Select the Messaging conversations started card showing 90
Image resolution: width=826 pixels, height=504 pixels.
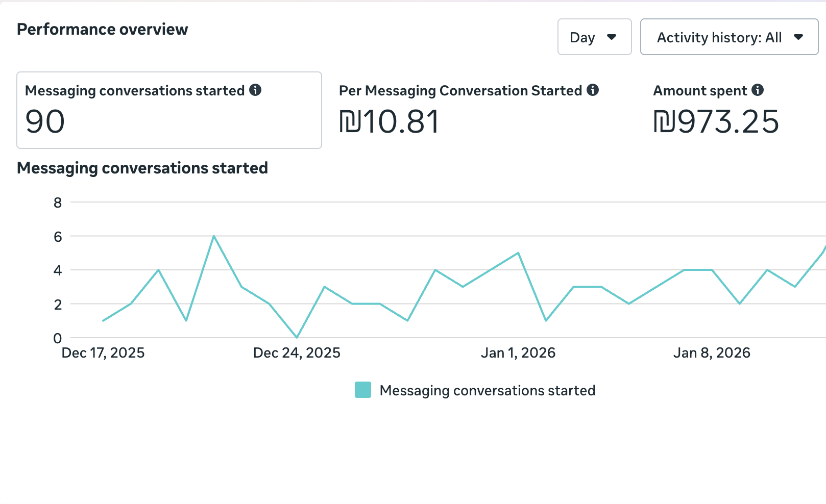tap(169, 110)
